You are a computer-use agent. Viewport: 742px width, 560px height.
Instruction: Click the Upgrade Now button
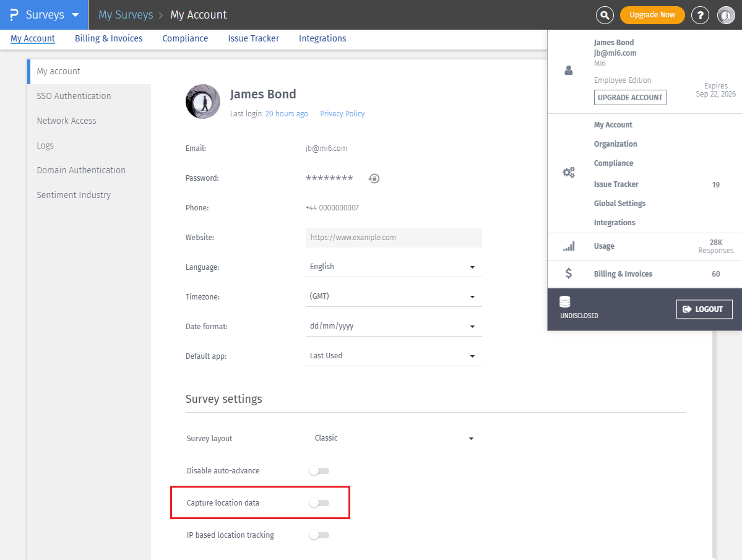[652, 15]
